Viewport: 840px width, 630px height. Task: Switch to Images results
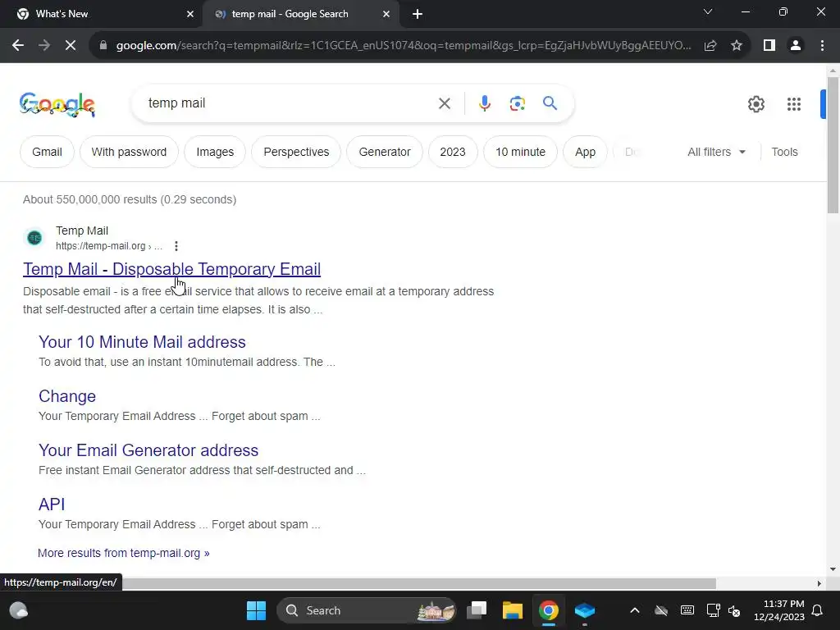tap(215, 152)
